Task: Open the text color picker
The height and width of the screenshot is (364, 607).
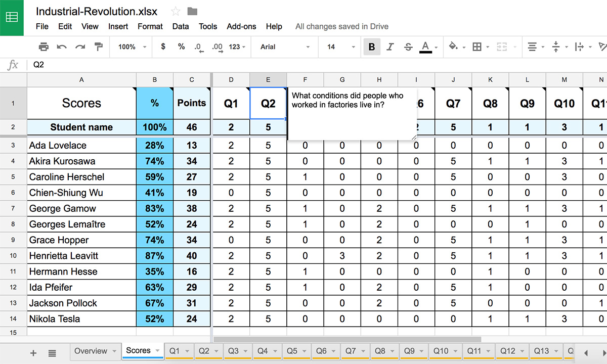Action: [x=427, y=47]
